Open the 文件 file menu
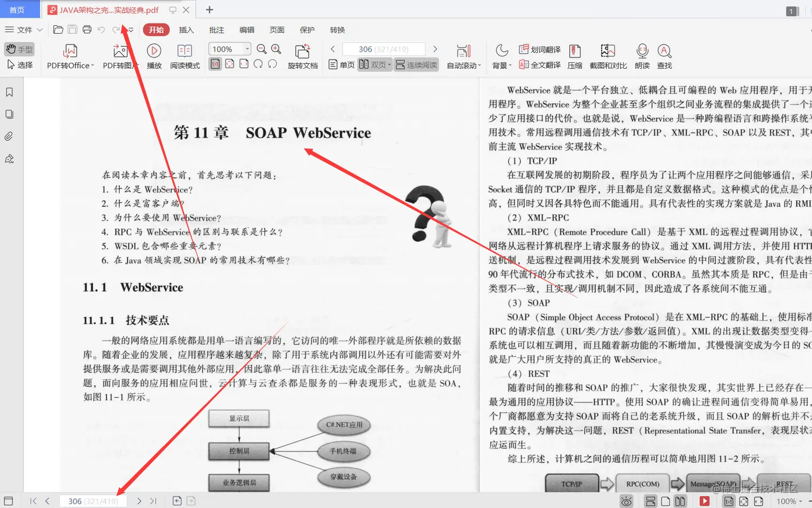The image size is (812, 508). [x=23, y=30]
